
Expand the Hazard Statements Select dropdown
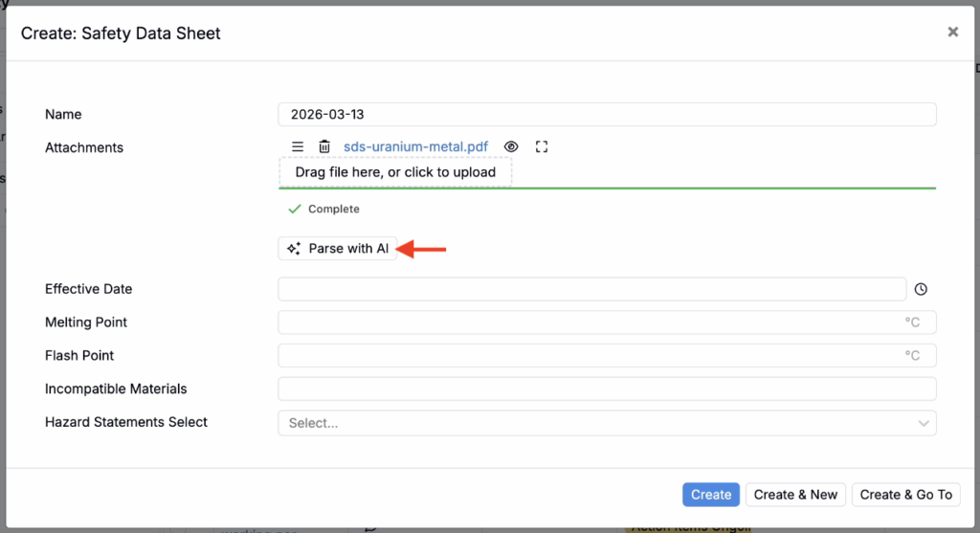point(593,423)
